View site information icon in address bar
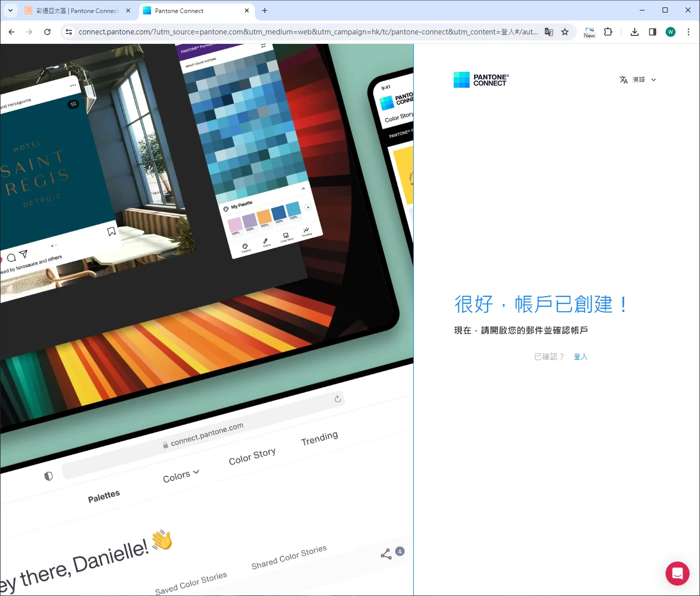The width and height of the screenshot is (700, 596). (69, 32)
